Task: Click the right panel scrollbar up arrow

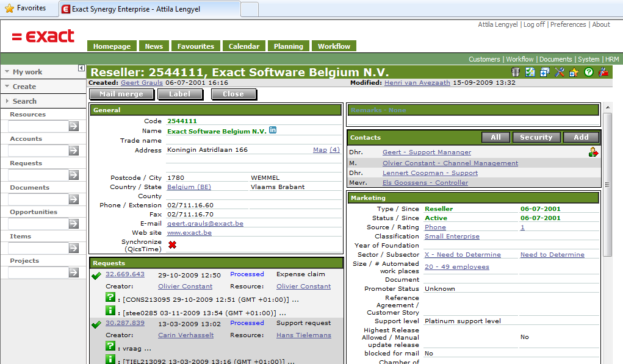Action: coord(608,107)
